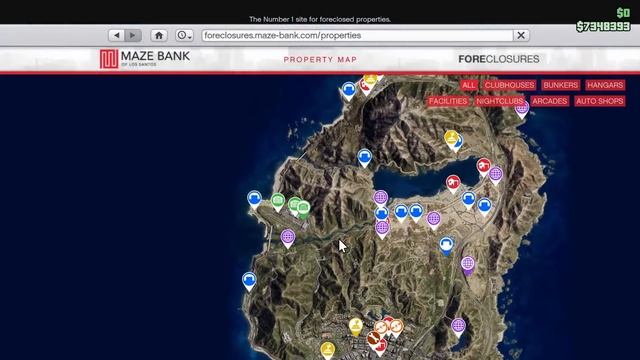
Task: Select the purple facility marker right of the twin bunkers
Action: 433,219
